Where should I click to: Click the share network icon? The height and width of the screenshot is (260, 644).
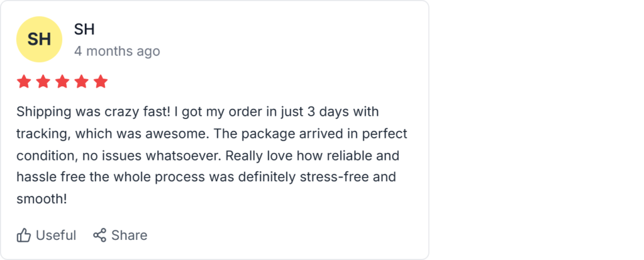pyautogui.click(x=99, y=235)
